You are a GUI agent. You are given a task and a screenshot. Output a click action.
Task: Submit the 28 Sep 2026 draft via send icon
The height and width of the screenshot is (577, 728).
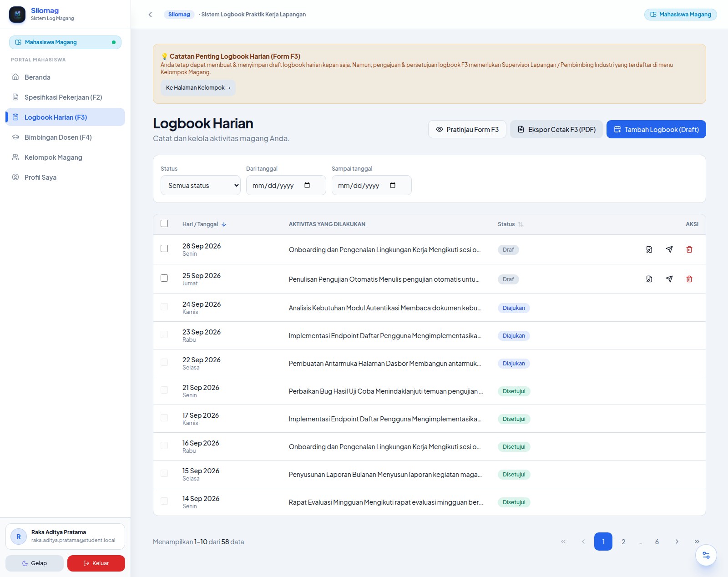(669, 249)
